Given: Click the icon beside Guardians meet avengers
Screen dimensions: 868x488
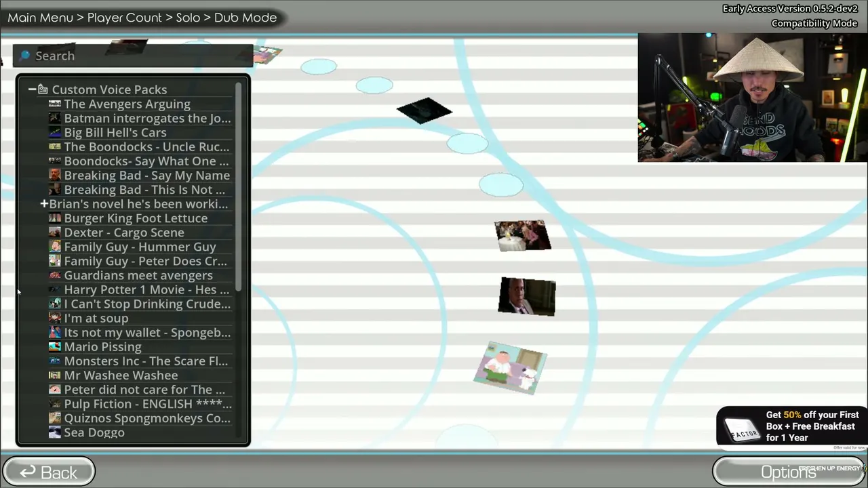Looking at the screenshot, I should (55, 275).
